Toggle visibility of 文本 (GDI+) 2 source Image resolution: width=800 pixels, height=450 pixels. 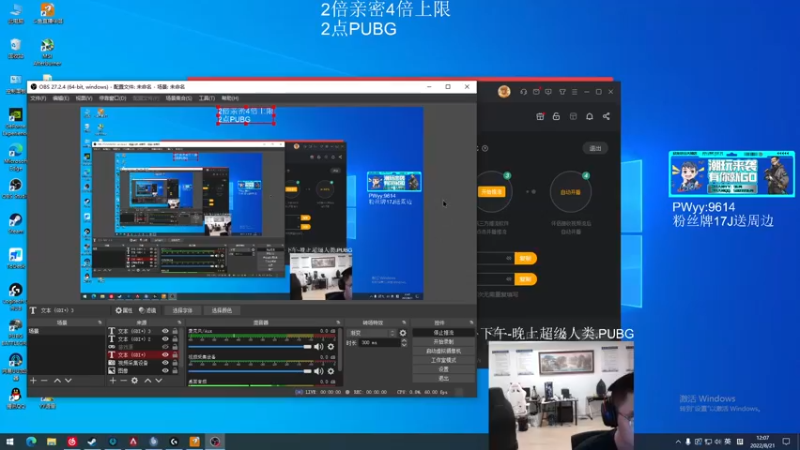point(165,339)
